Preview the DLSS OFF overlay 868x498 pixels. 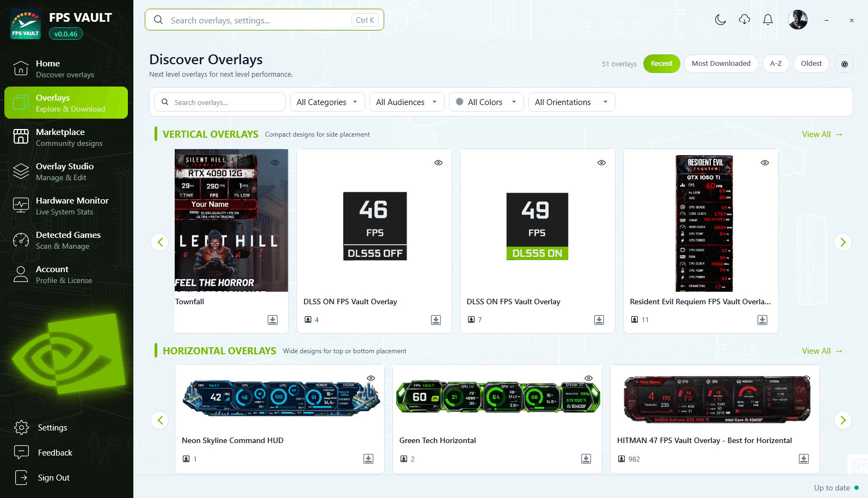point(438,163)
